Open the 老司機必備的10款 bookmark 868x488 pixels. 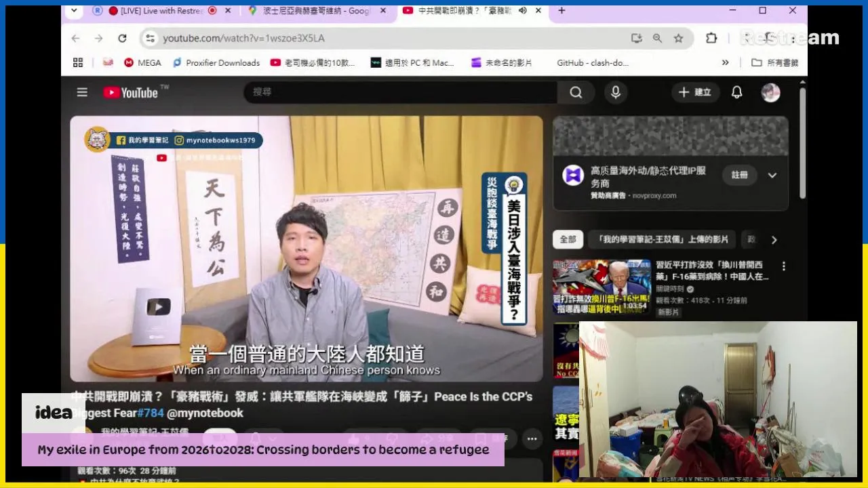(x=313, y=62)
